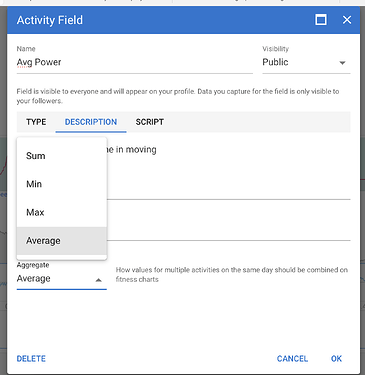Confirm with the OK button
This screenshot has width=365, height=375.
336,359
